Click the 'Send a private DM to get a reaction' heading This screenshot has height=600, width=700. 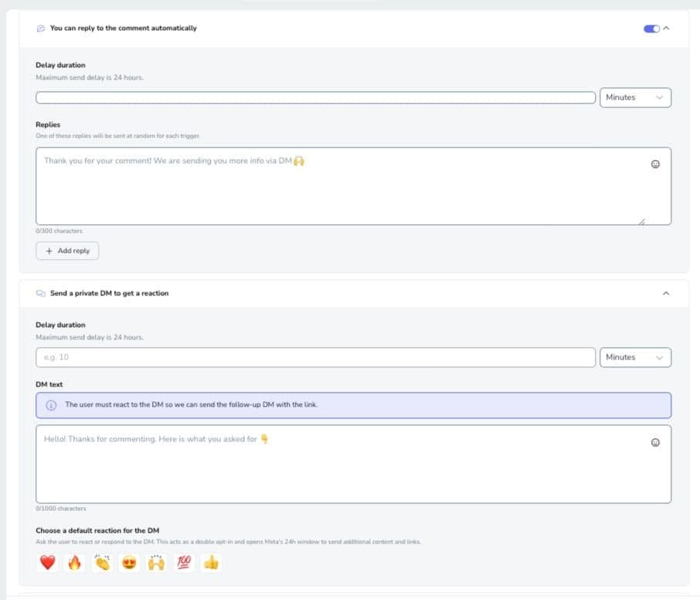point(110,294)
